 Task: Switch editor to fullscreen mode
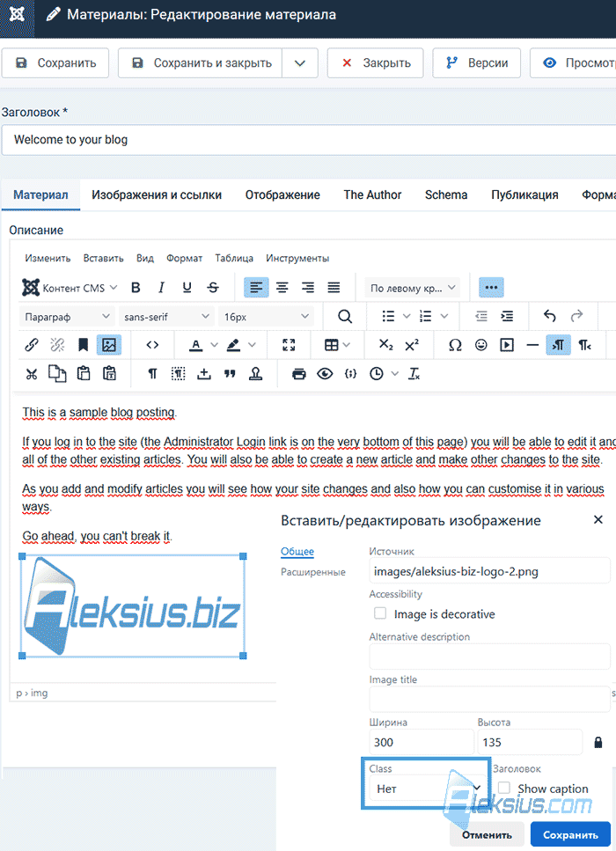[289, 345]
